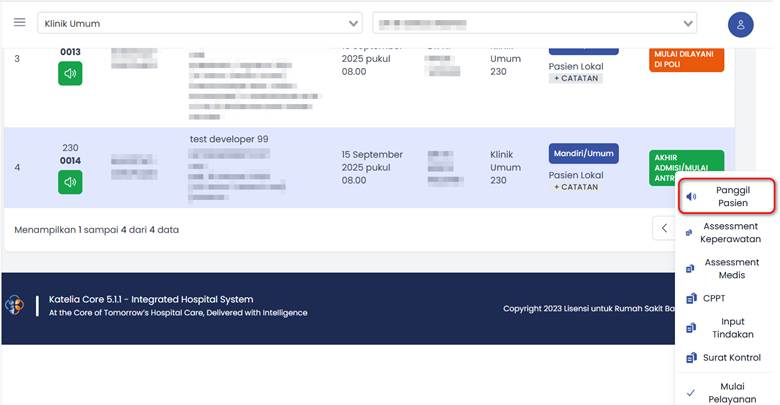Expand the Klinik Umum dropdown
Screen dimensions: 780x405
[x=200, y=23]
